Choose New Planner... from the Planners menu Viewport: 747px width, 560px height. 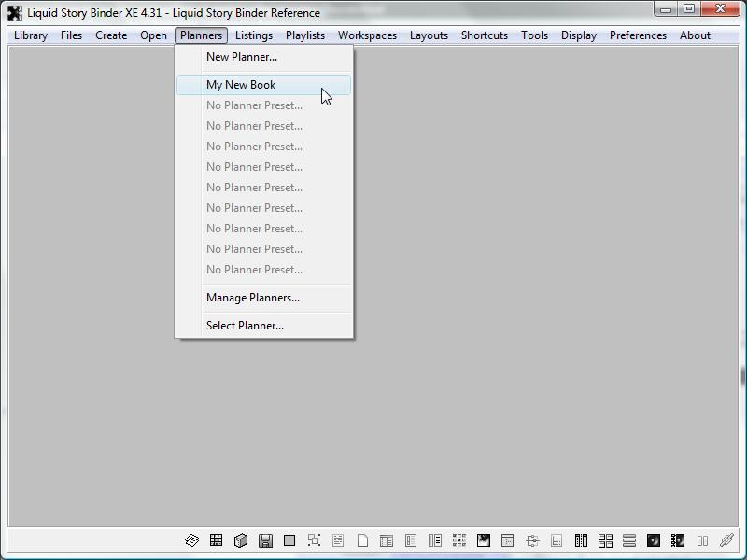tap(241, 57)
